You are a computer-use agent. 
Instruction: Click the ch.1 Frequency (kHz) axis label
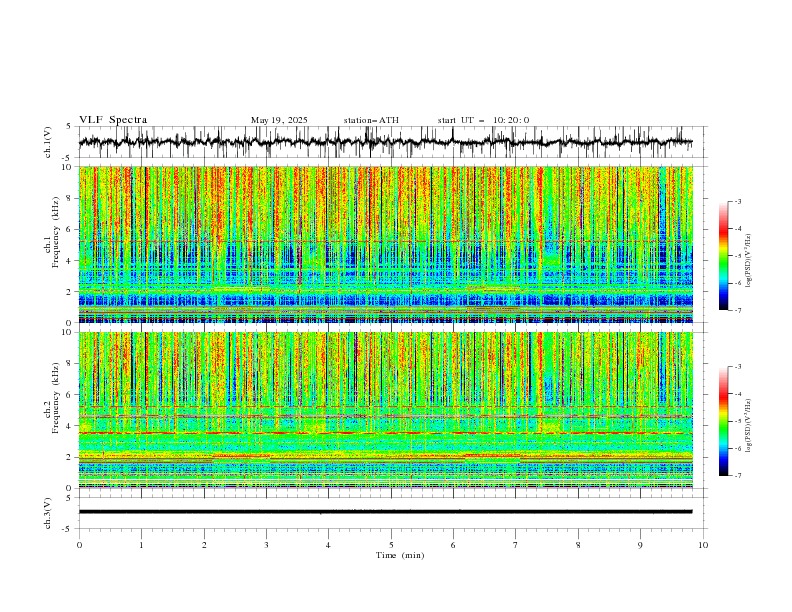pos(52,233)
